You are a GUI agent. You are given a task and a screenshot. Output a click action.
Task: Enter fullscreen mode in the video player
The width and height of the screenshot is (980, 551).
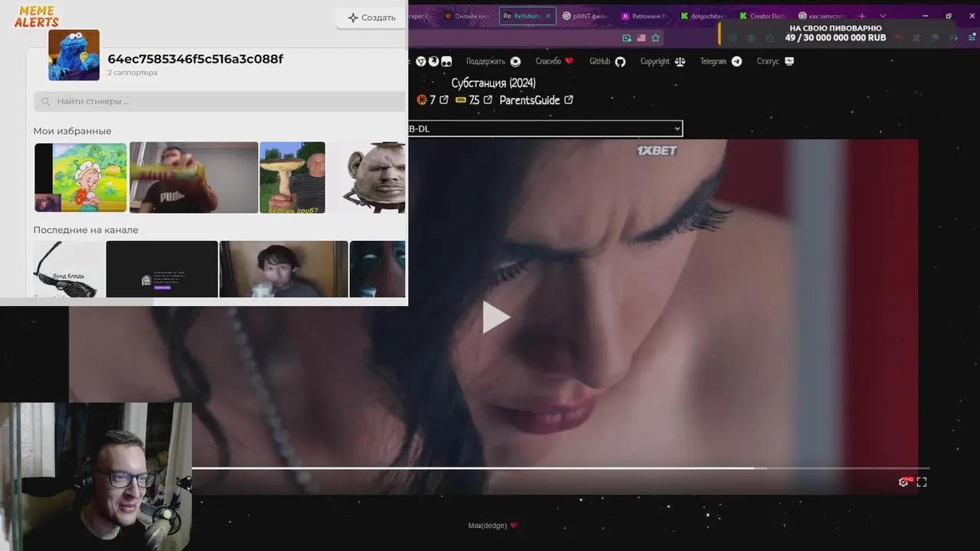[x=922, y=481]
